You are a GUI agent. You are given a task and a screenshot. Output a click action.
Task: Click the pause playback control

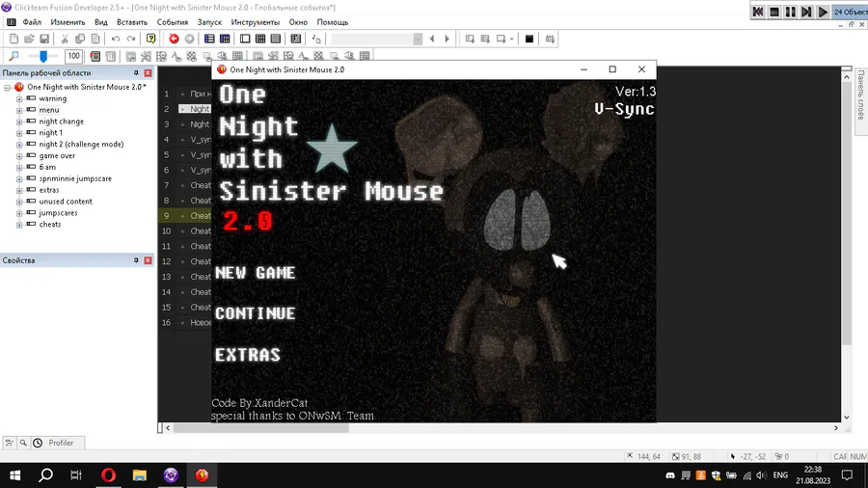pyautogui.click(x=791, y=12)
